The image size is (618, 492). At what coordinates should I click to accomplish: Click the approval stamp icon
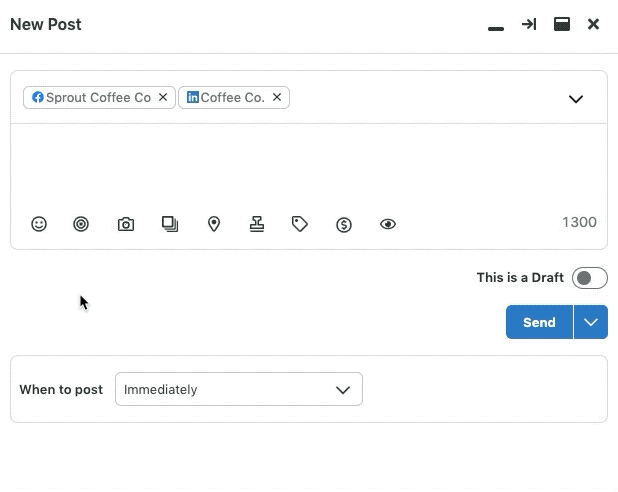click(257, 224)
